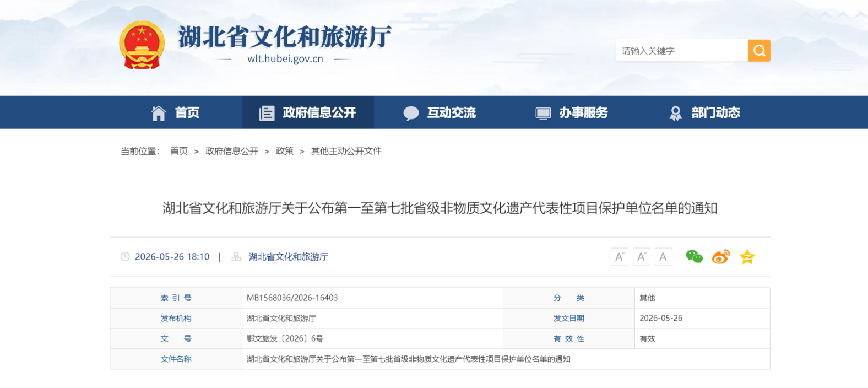Click the 索引号 label cell
Viewport: 868px width, 388px height.
(x=176, y=298)
